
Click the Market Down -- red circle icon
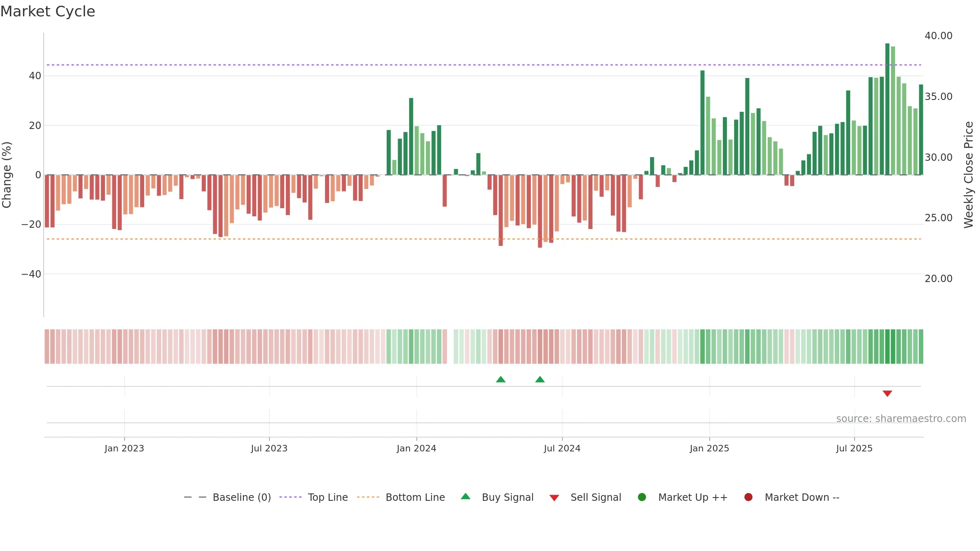click(x=748, y=497)
